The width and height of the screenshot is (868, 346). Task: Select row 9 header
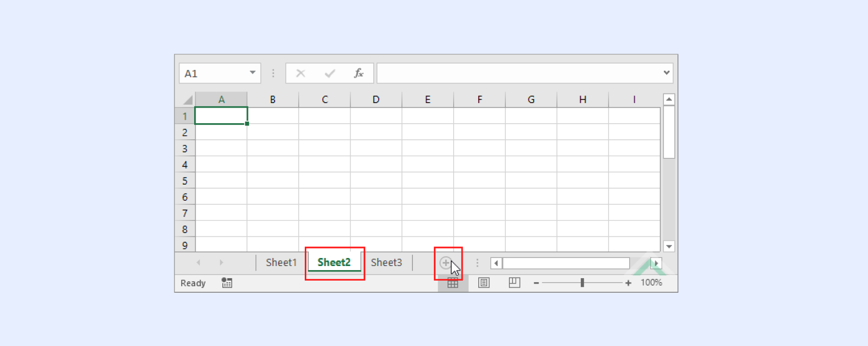[185, 245]
